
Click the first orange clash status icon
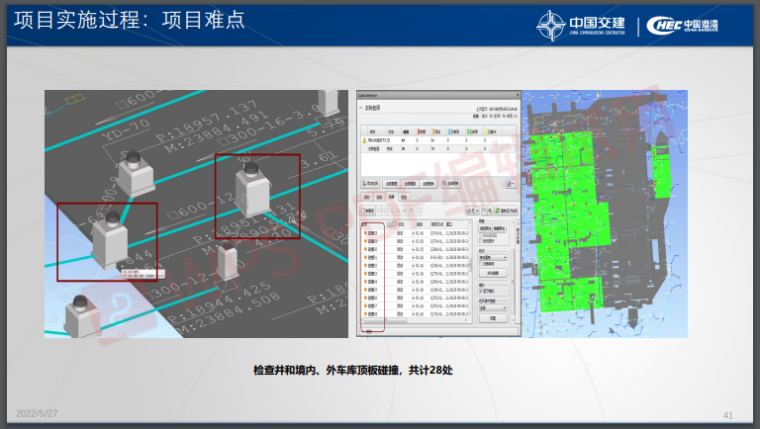coord(364,231)
